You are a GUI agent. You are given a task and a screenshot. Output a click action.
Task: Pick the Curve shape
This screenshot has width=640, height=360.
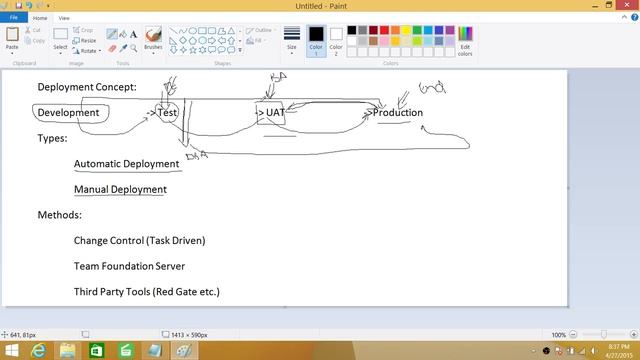pos(183,31)
